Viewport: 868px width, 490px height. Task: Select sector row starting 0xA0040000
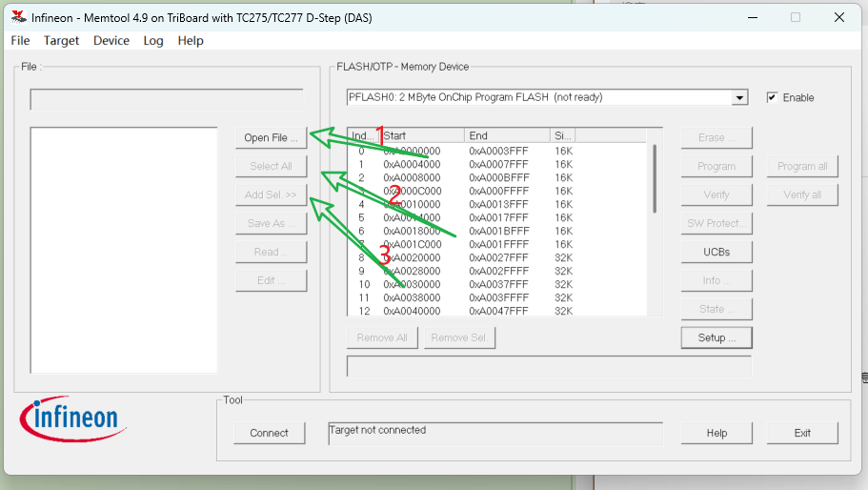[x=496, y=310]
